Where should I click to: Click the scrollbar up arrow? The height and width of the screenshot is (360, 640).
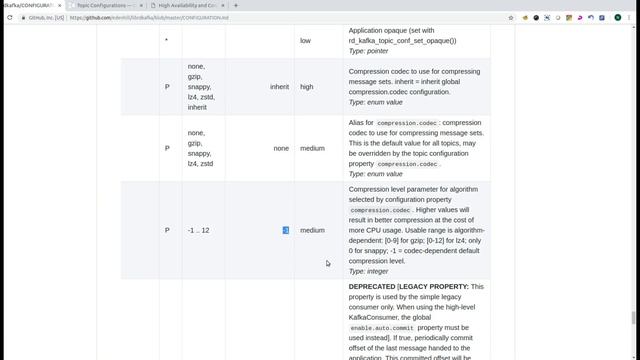coord(633,27)
